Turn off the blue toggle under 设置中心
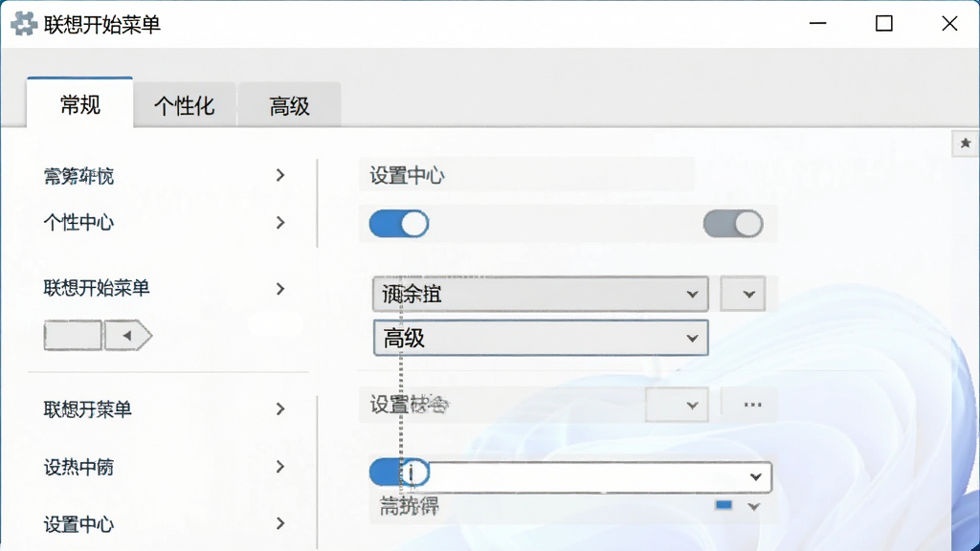 pos(399,224)
